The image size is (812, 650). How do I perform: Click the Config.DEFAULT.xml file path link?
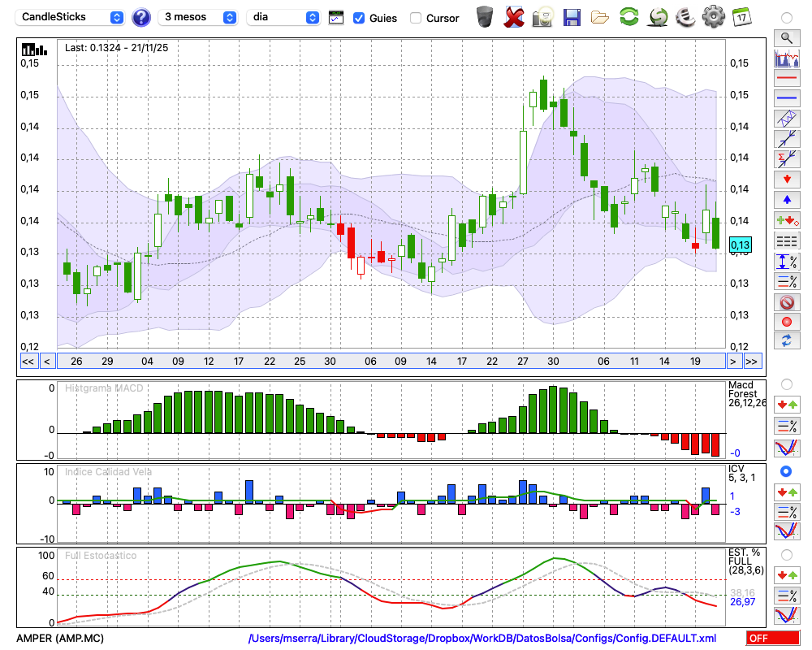[x=482, y=639]
